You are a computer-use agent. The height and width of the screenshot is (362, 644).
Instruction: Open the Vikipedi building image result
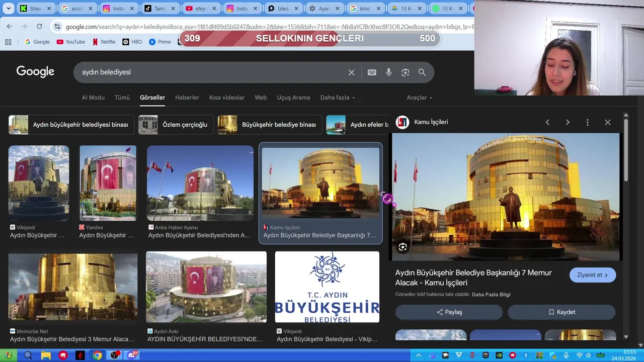point(39,184)
